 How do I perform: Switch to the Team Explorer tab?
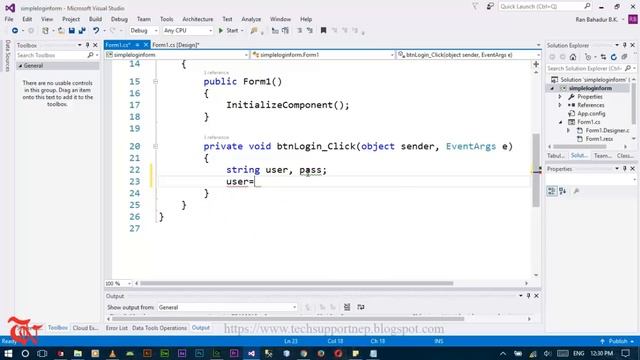tap(602, 156)
